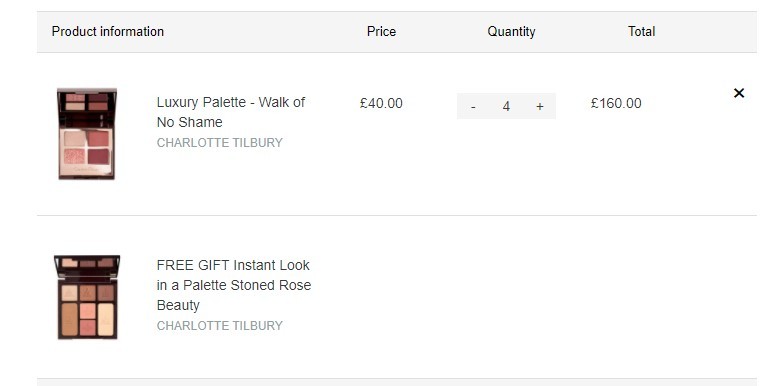Screen dimensions: 781x386
Task: Select the Product information column header
Action: 108,31
